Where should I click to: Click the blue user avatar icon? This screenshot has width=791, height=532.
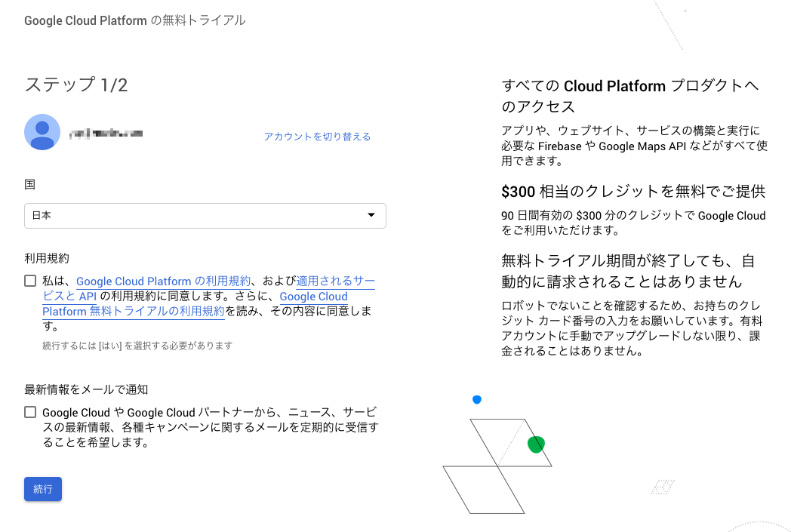pos(42,132)
